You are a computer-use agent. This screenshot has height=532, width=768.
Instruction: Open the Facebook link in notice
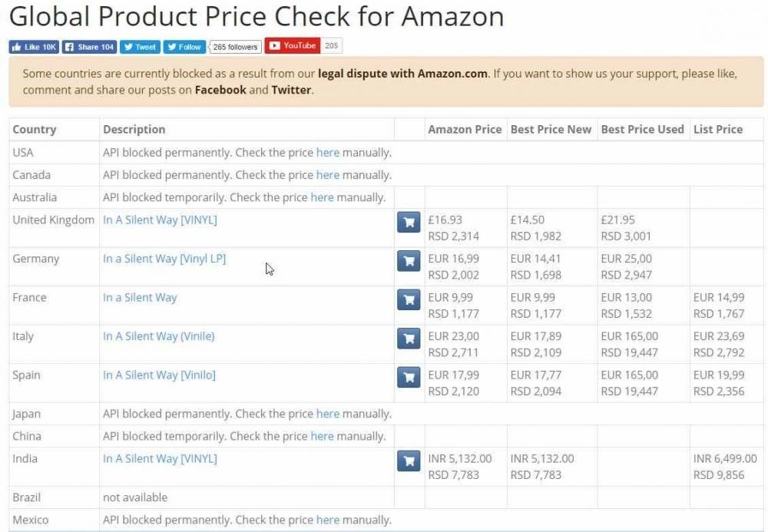[x=220, y=90]
